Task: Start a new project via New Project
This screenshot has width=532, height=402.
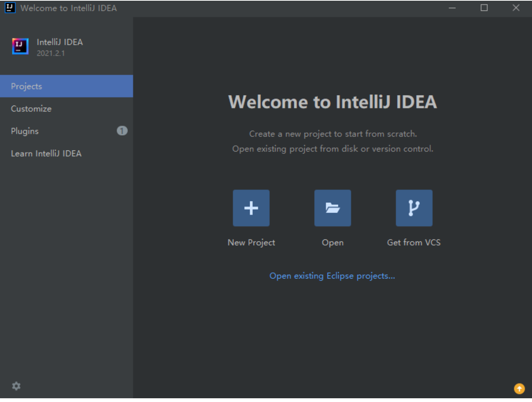Action: [251, 208]
